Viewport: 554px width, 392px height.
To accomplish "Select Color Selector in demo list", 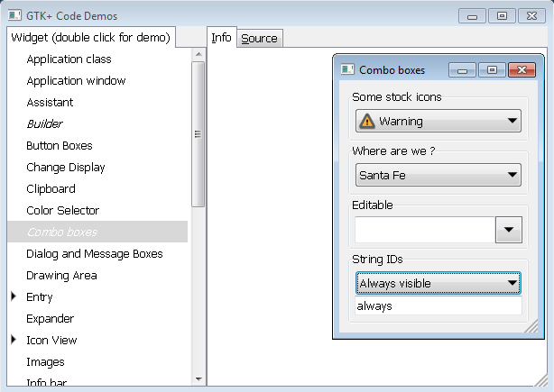I will 62,210.
